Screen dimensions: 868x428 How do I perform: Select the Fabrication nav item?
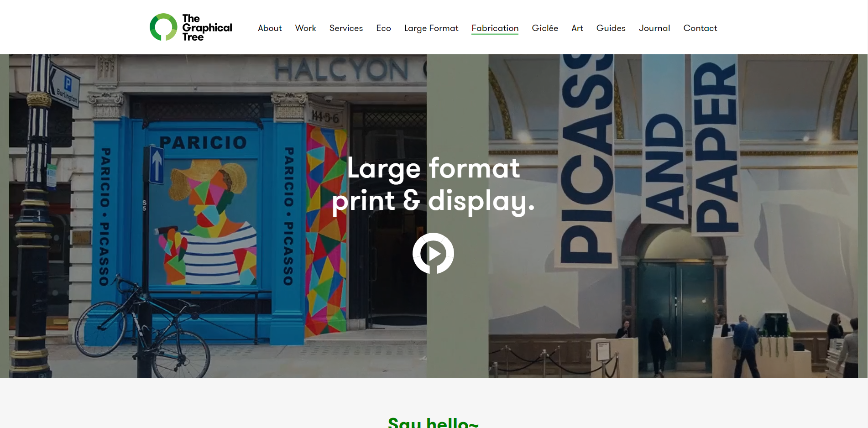(x=495, y=28)
